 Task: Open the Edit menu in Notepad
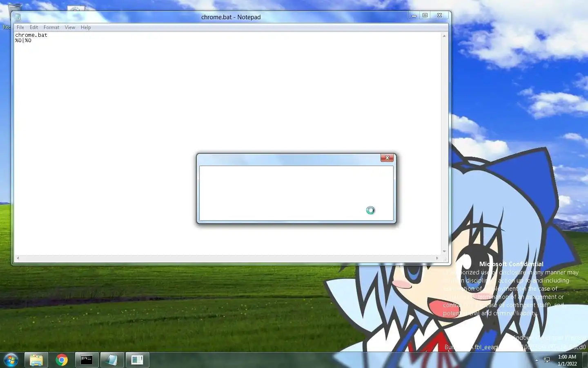coord(33,27)
